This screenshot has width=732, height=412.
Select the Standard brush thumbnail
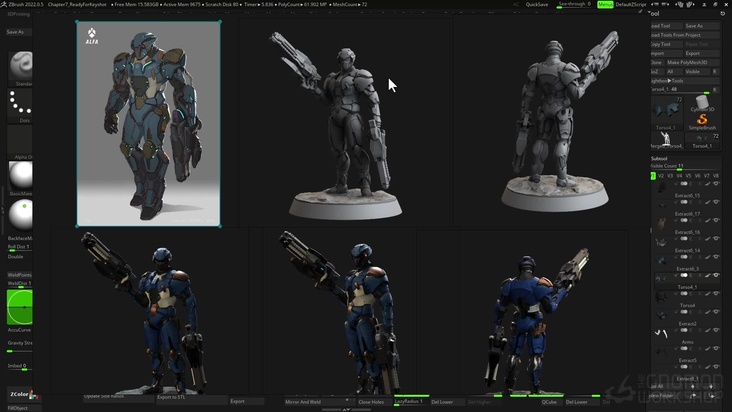tap(20, 64)
